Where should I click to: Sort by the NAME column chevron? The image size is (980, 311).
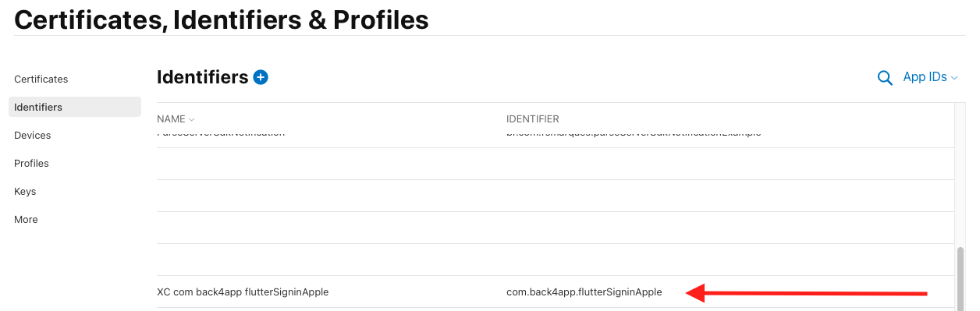191,119
